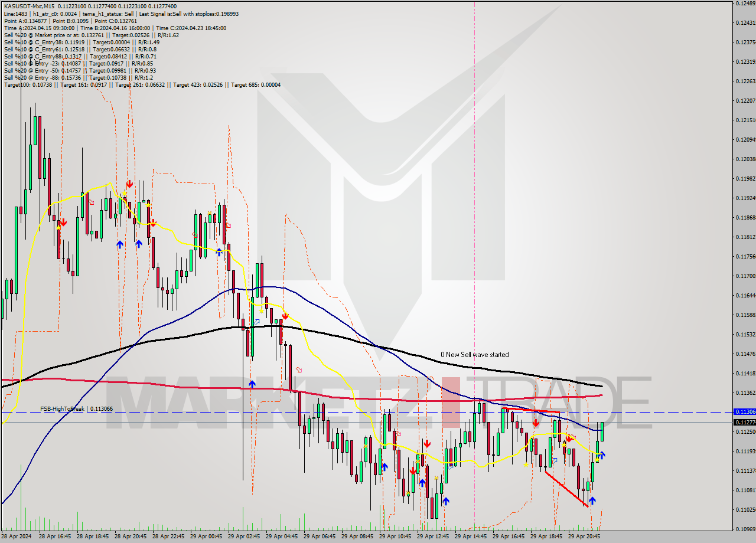The height and width of the screenshot is (543, 756).
Task: Select the 'Line:1483 | h1_atr_c0' status line
Action: (x=121, y=13)
